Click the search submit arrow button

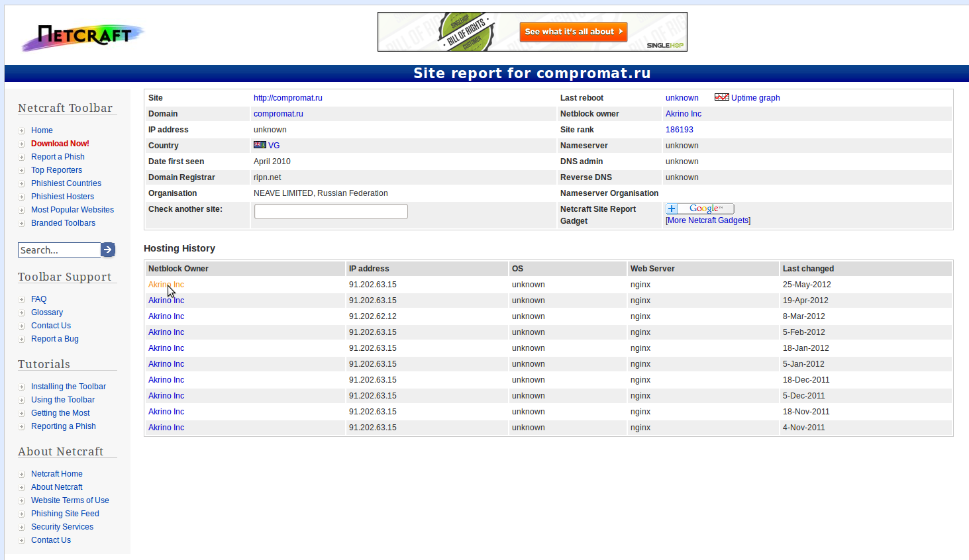click(x=108, y=250)
